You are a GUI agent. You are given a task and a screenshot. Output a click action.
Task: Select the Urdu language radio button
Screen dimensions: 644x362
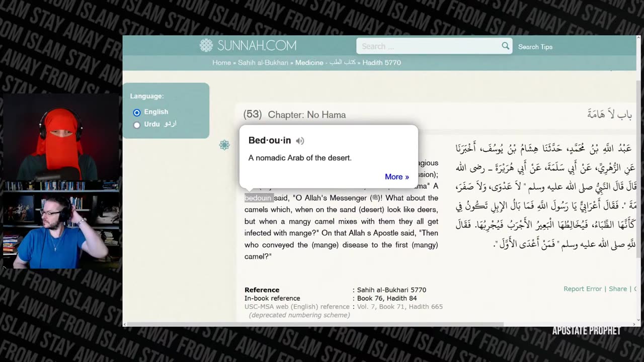137,125
